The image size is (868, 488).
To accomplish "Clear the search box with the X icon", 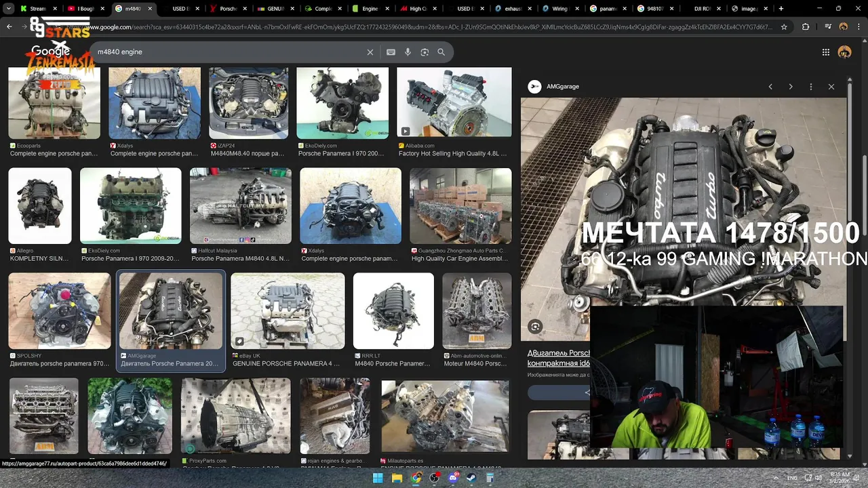I will pyautogui.click(x=370, y=52).
